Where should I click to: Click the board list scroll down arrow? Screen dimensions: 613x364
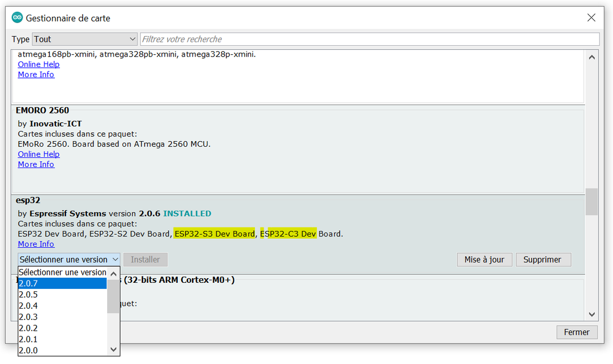[592, 314]
